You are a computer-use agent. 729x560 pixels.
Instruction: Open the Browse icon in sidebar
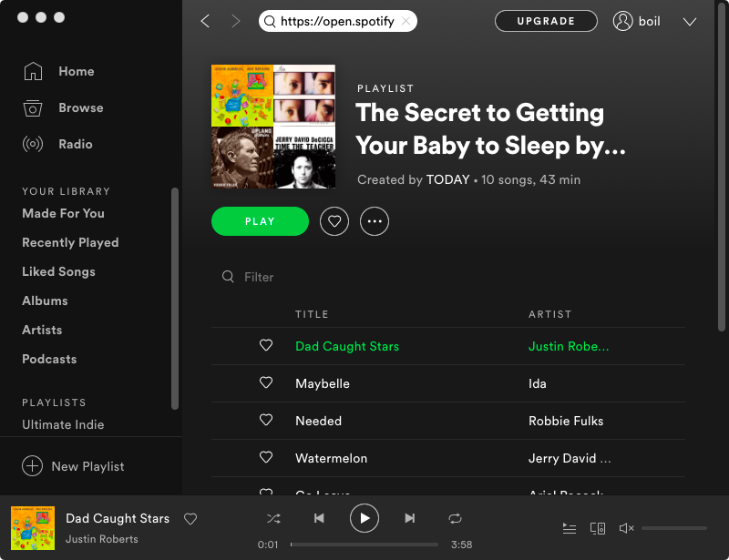33,107
